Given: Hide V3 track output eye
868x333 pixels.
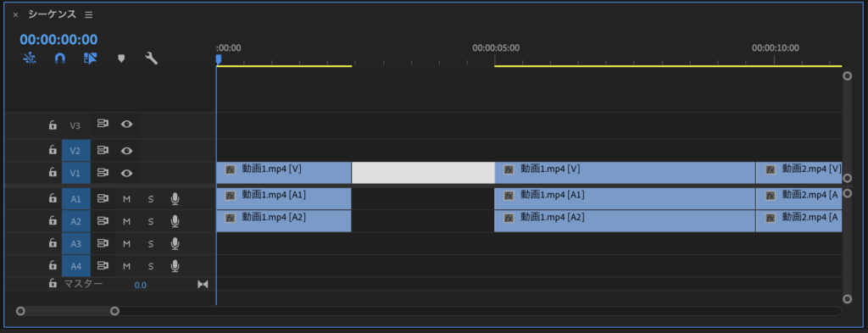Looking at the screenshot, I should [127, 124].
